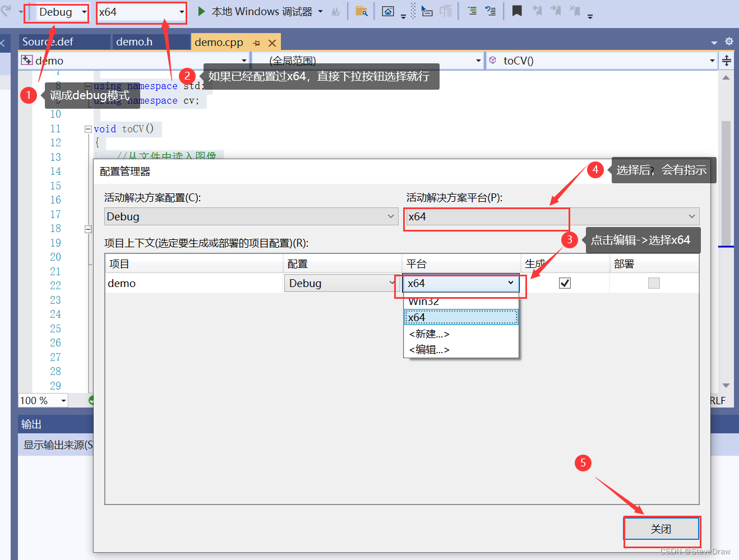Open demo row configuration Debug dropdown

[342, 283]
